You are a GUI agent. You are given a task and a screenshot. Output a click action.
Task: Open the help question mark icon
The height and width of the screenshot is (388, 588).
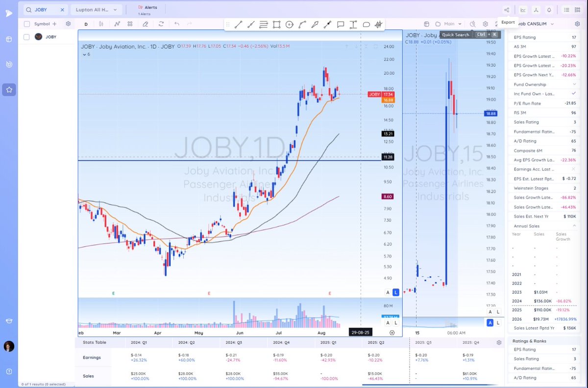pos(9,371)
